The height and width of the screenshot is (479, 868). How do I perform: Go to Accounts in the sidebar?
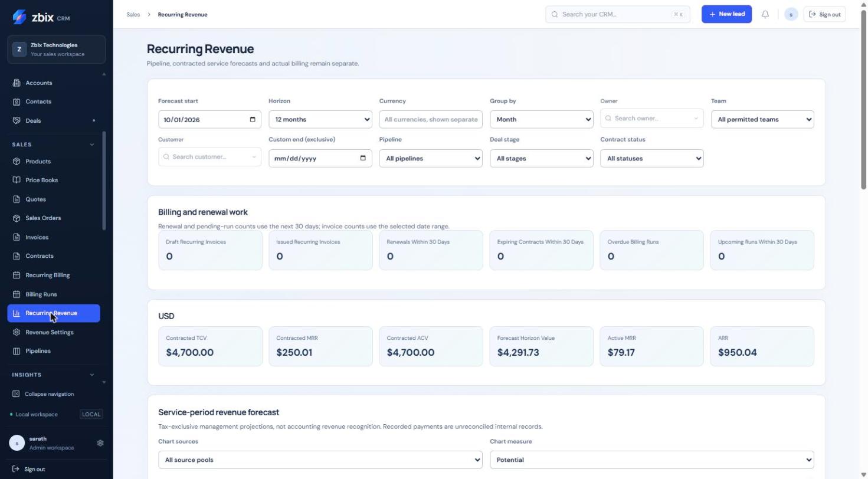(x=54, y=83)
